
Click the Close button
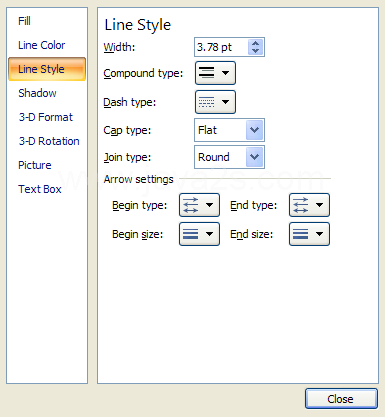pyautogui.click(x=341, y=399)
